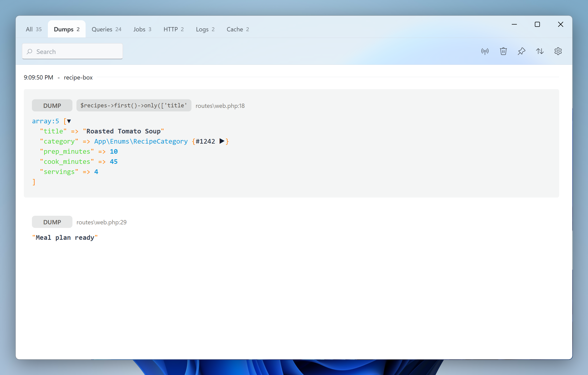Click the App\Enums\RecipeCategory class name
The width and height of the screenshot is (588, 375).
coord(141,141)
